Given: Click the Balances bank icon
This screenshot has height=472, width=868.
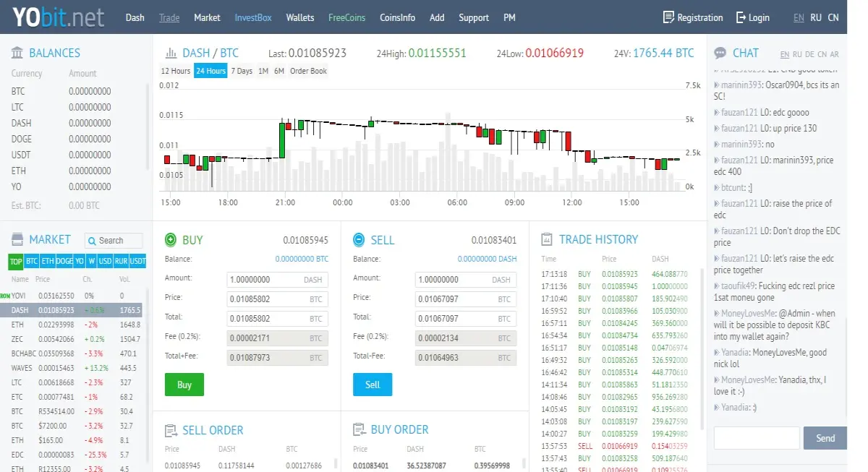Looking at the screenshot, I should tap(17, 53).
